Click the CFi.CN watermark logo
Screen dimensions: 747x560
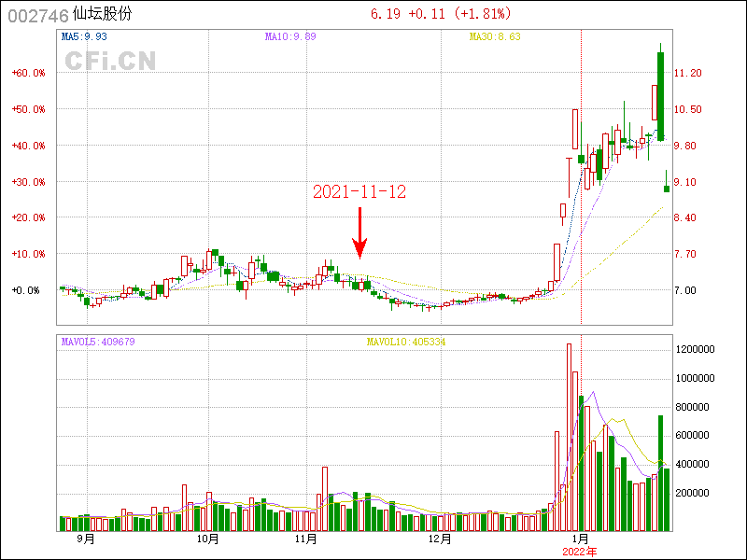click(110, 62)
